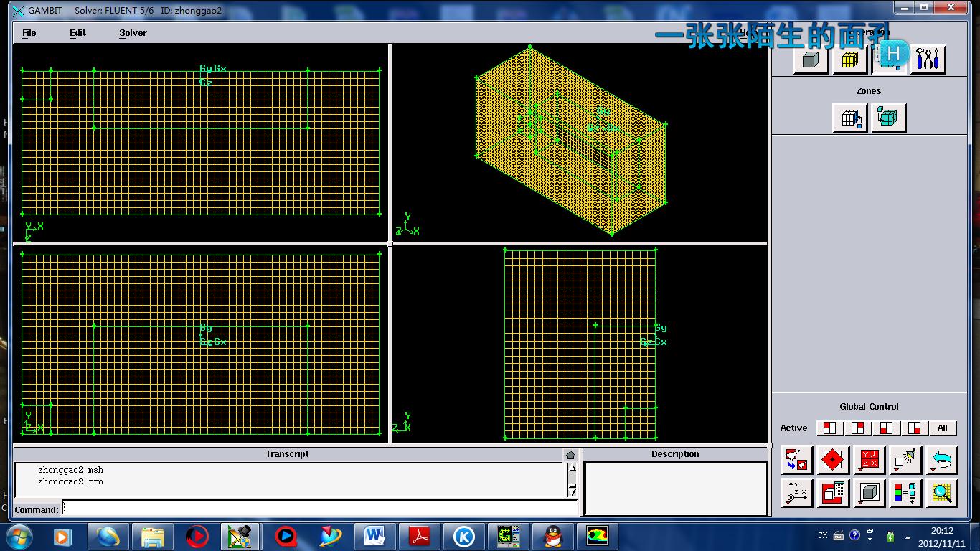
Task: Expand the Render Model cube dropdown
Action: click(x=869, y=494)
